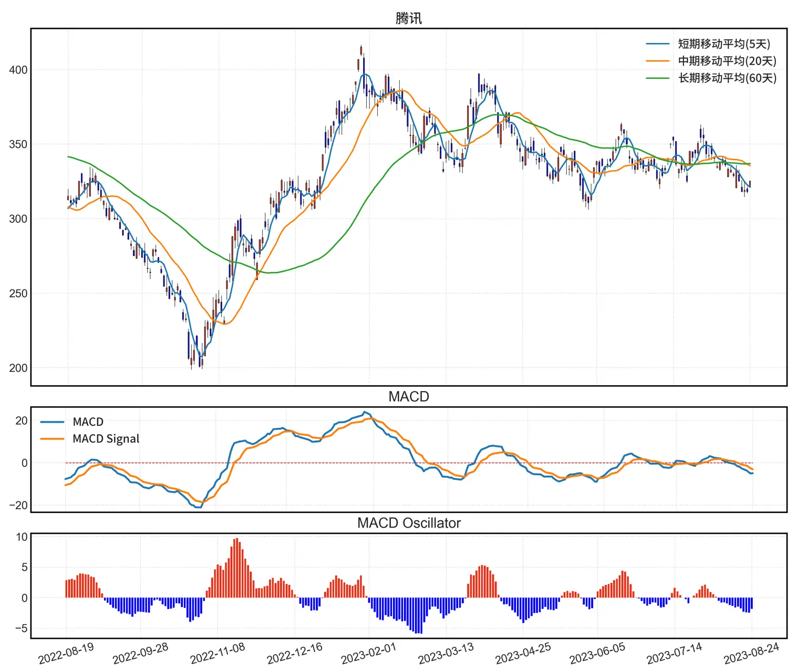Click the orange line swatch for 20-day average

(x=657, y=61)
